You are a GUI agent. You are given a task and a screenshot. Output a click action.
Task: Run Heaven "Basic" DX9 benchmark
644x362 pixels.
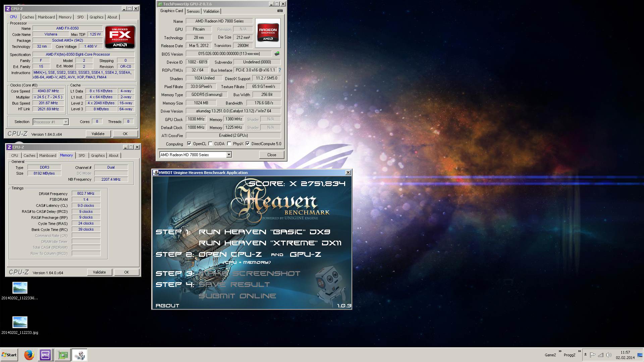click(x=265, y=232)
